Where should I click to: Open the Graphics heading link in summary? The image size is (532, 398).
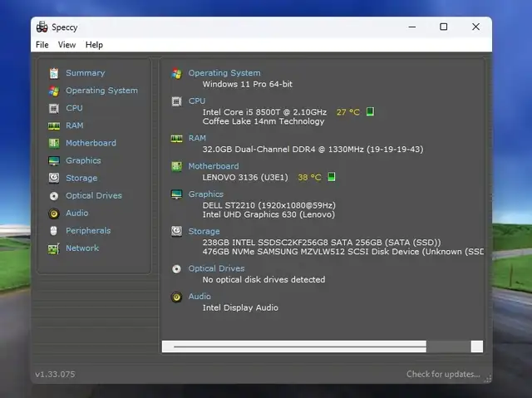(206, 194)
